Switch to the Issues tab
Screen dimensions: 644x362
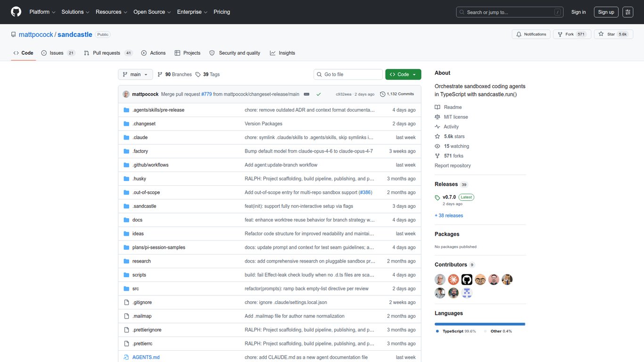coord(58,53)
